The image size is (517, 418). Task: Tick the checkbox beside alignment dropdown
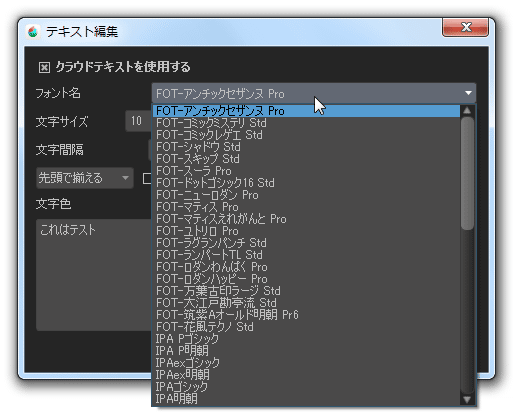pos(147,178)
